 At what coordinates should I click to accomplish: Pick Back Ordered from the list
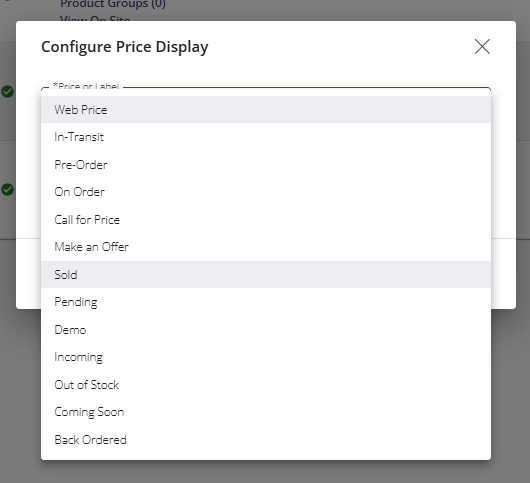(x=266, y=440)
